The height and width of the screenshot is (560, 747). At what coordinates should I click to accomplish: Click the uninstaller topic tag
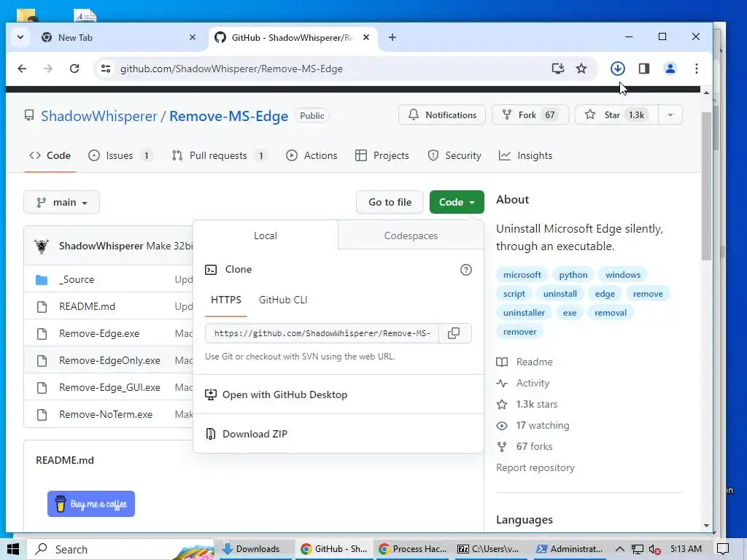point(524,313)
